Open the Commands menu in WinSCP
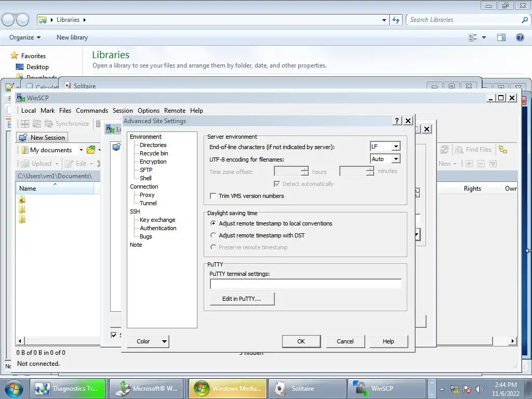 [92, 111]
